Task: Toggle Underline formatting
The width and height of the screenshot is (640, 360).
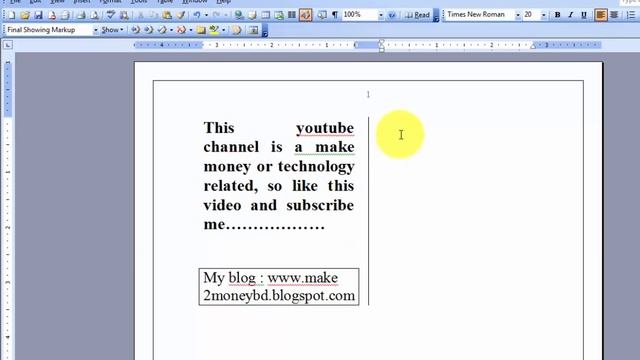Action: pyautogui.click(x=584, y=15)
